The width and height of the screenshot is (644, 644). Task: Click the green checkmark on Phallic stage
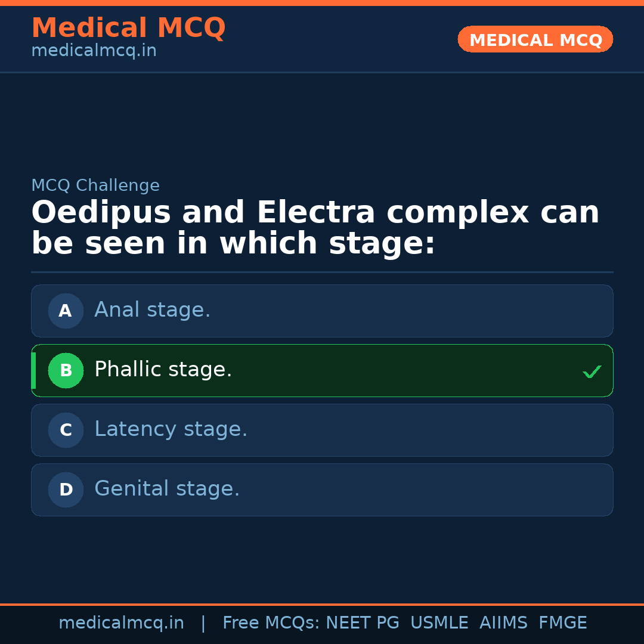coord(592,371)
